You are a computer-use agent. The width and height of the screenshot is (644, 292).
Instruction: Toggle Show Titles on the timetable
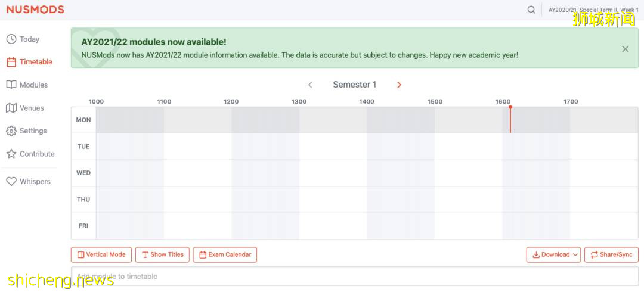[x=162, y=254]
